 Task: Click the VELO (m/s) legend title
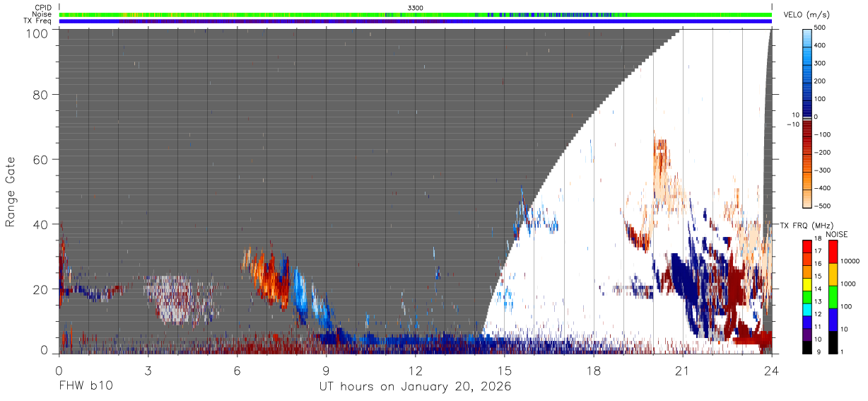tap(807, 15)
